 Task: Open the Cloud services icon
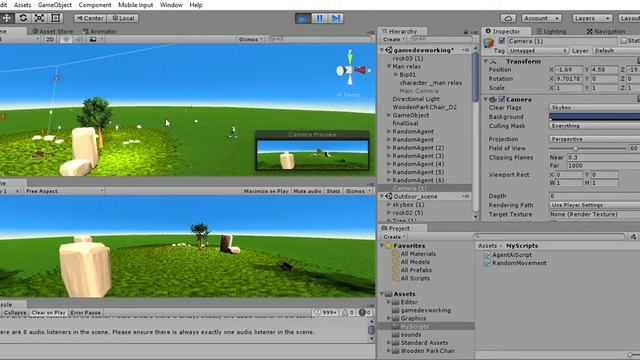(508, 18)
